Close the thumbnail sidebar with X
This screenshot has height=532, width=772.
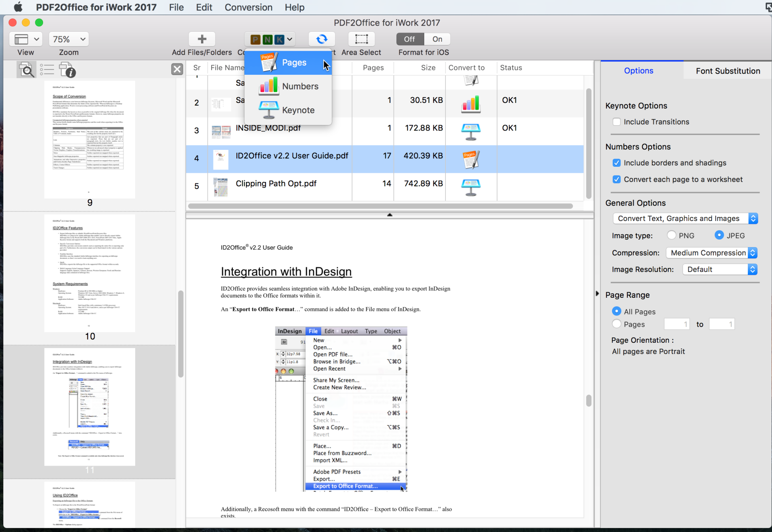tap(177, 69)
